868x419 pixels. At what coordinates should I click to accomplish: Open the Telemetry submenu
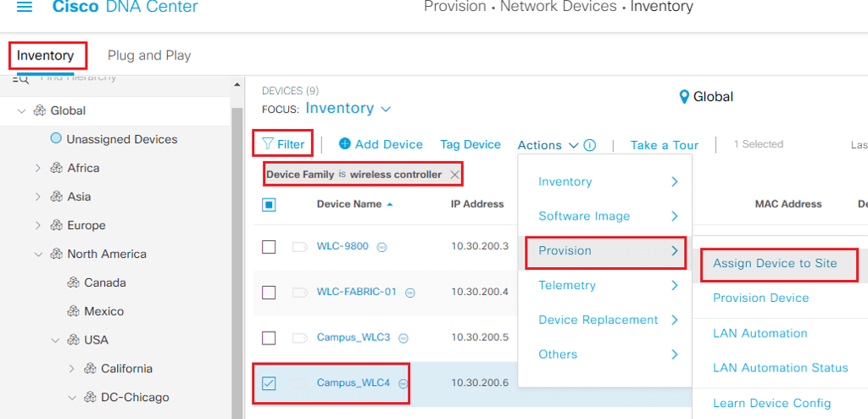(605, 286)
